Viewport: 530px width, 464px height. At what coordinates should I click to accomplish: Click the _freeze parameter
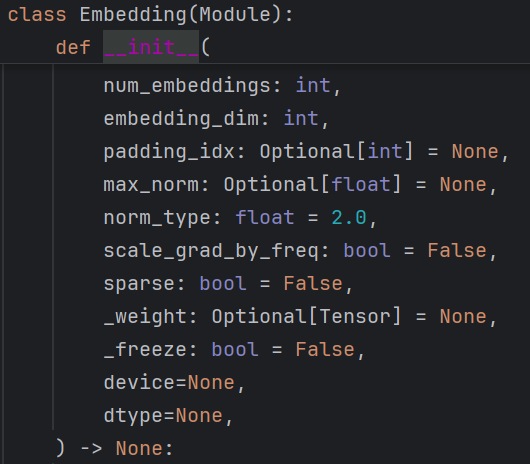tap(146, 349)
